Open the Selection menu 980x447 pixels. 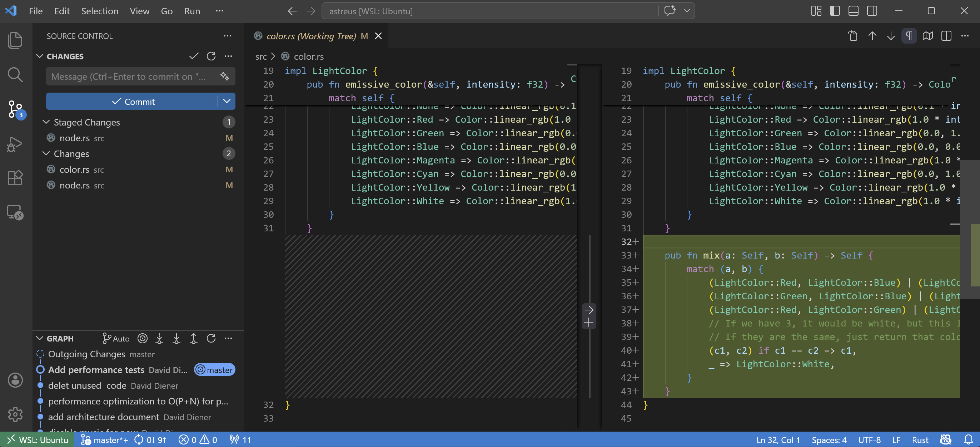tap(99, 11)
